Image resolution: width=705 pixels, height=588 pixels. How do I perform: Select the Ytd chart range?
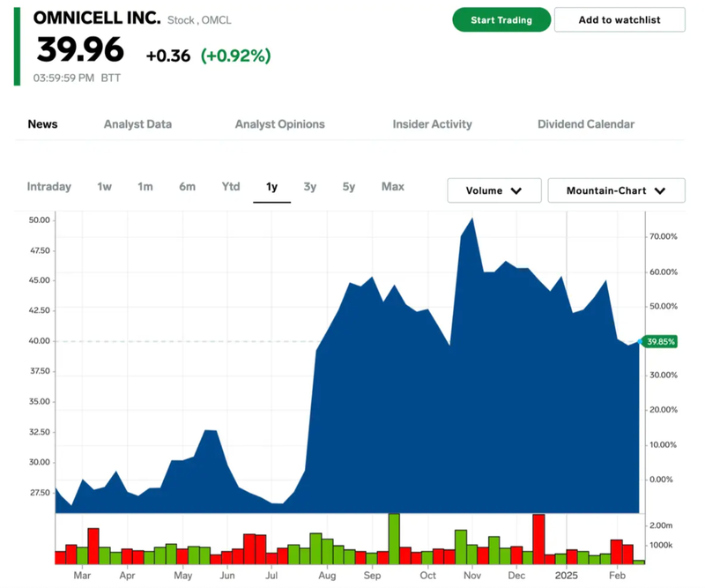[231, 187]
